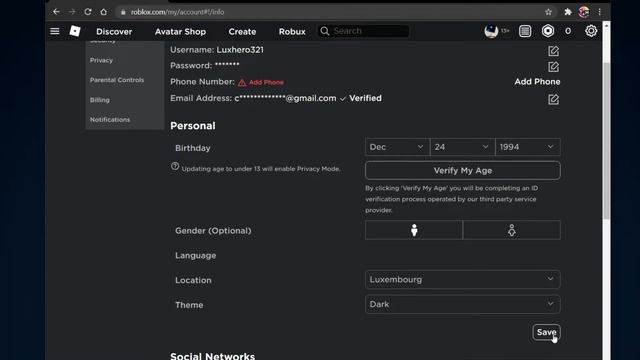Switch to the Parental Controls tab
640x360 pixels.
coord(117,80)
